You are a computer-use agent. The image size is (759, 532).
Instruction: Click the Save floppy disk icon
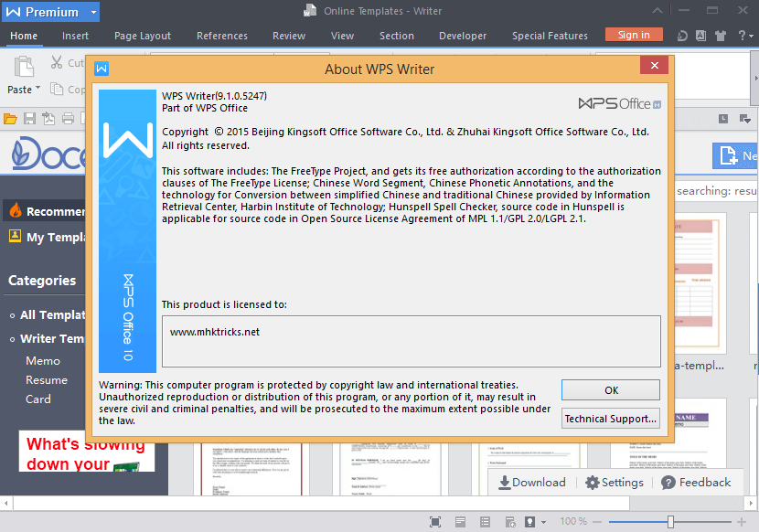coord(29,119)
